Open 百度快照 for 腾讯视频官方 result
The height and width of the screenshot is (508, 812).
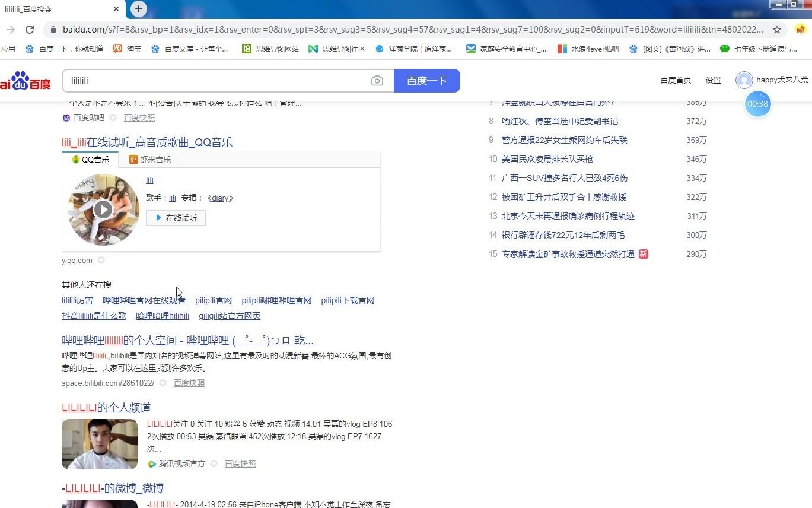240,463
